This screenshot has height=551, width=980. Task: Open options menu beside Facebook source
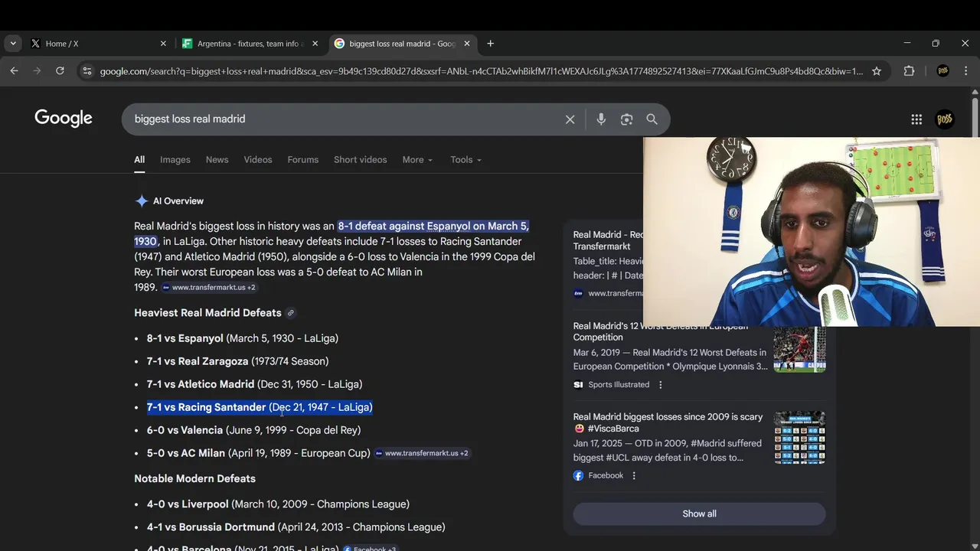[x=633, y=475]
